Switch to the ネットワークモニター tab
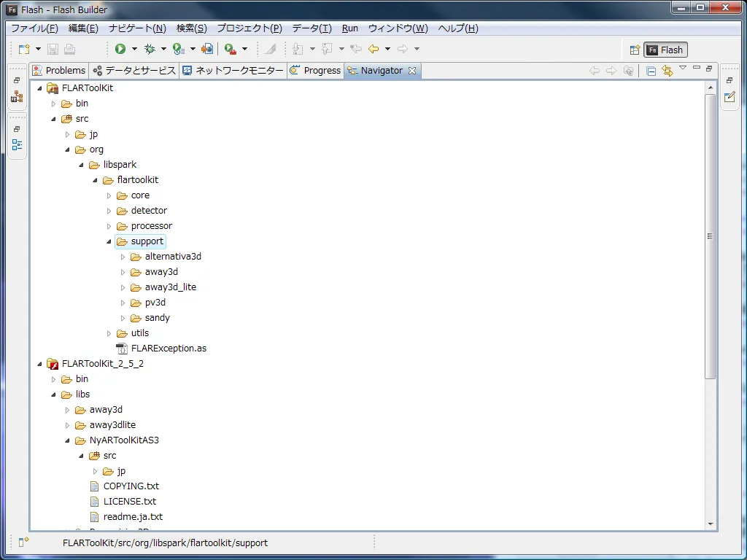747x560 pixels. tap(233, 71)
